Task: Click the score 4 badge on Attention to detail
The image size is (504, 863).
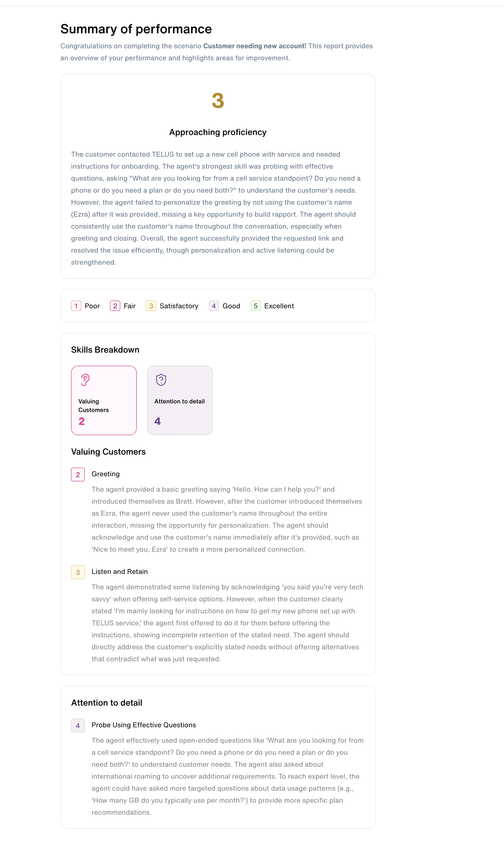Action: [158, 421]
